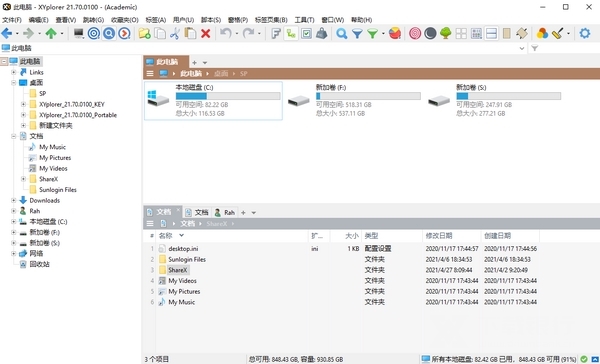600x364 pixels.
Task: Go forward with the Forward arrow
Action: (29, 34)
